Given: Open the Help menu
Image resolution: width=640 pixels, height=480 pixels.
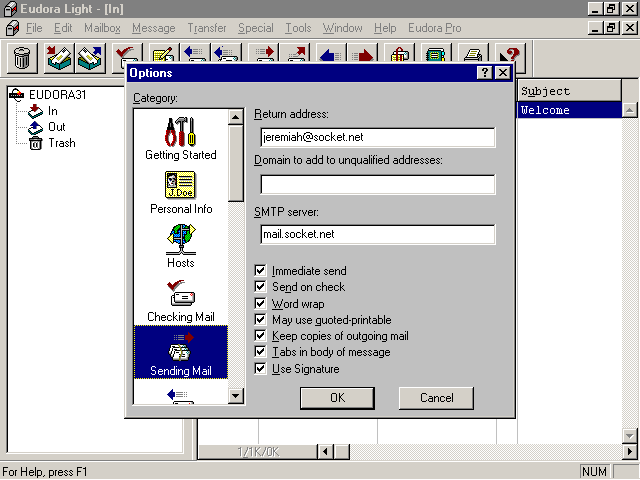Looking at the screenshot, I should click(385, 28).
